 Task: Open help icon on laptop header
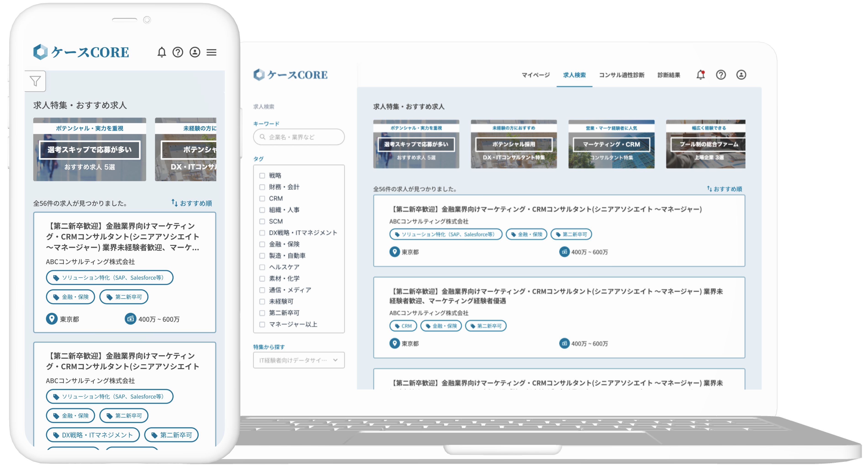click(721, 75)
